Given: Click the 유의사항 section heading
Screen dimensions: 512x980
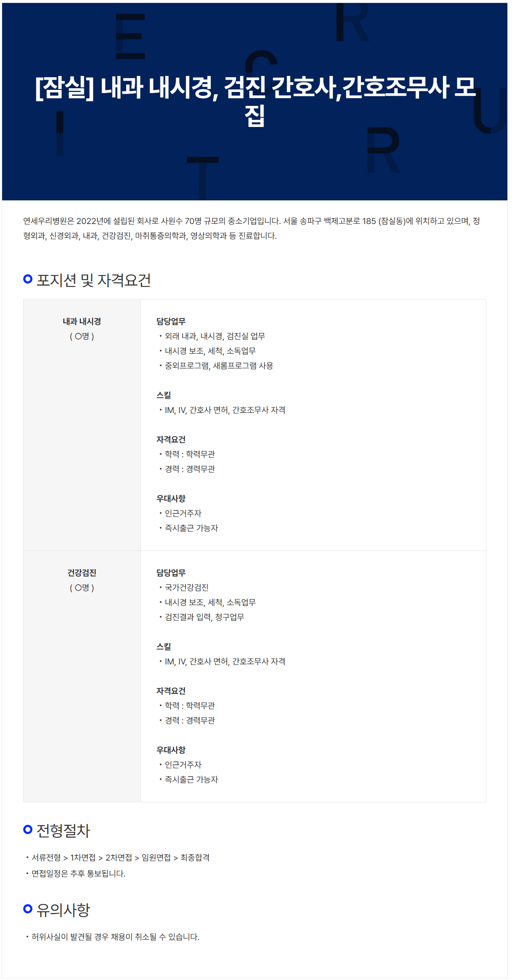Looking at the screenshot, I should click(63, 910).
